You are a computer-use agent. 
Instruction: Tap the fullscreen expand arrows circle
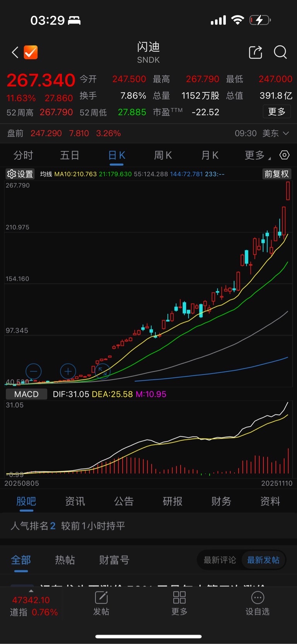[x=102, y=372]
